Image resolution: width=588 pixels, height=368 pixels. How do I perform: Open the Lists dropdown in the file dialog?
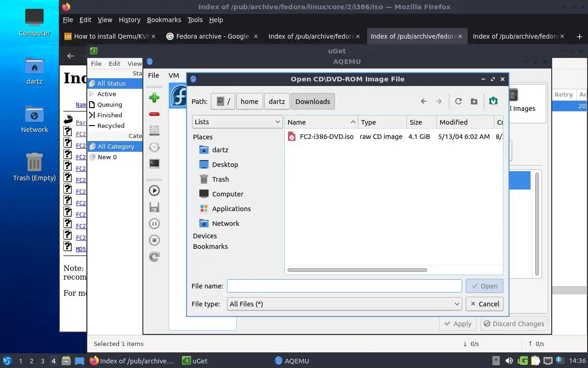click(x=237, y=122)
